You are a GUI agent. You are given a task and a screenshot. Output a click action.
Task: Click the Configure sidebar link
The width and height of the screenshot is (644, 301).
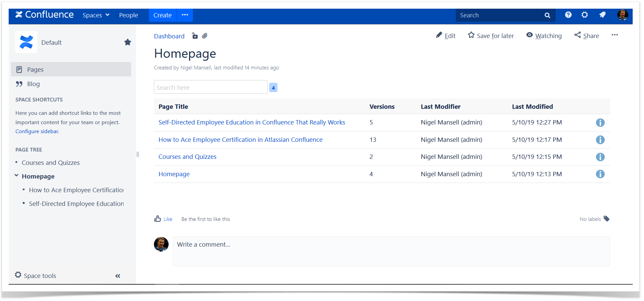pyautogui.click(x=37, y=131)
